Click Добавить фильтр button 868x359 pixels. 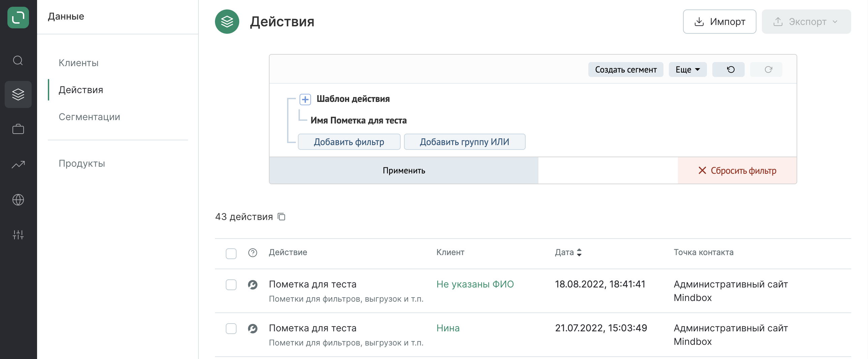349,142
